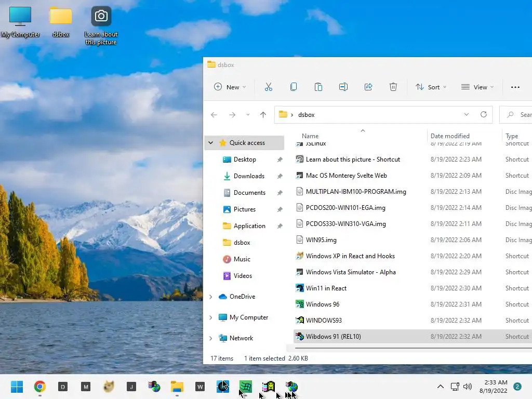532x399 pixels.
Task: Select My Computer desktop icon
Action: (x=20, y=22)
